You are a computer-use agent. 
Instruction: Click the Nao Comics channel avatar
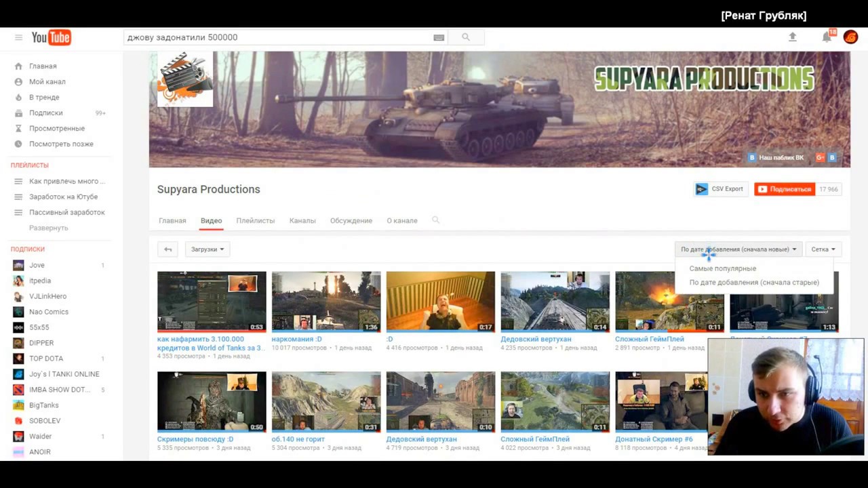coord(18,312)
